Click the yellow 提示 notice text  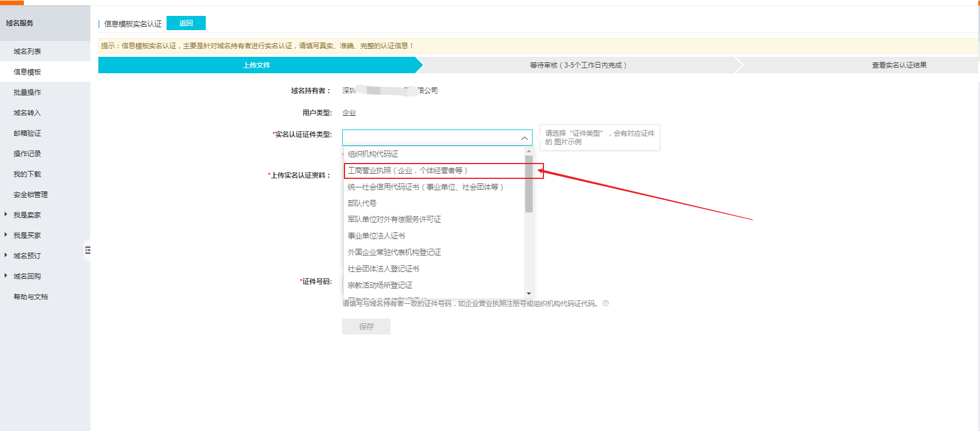(258, 46)
